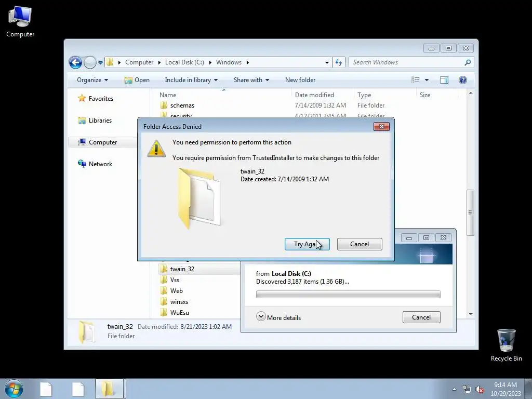Screen dimensions: 532x399
Task: Open Explorer help icon
Action: [x=462, y=79]
